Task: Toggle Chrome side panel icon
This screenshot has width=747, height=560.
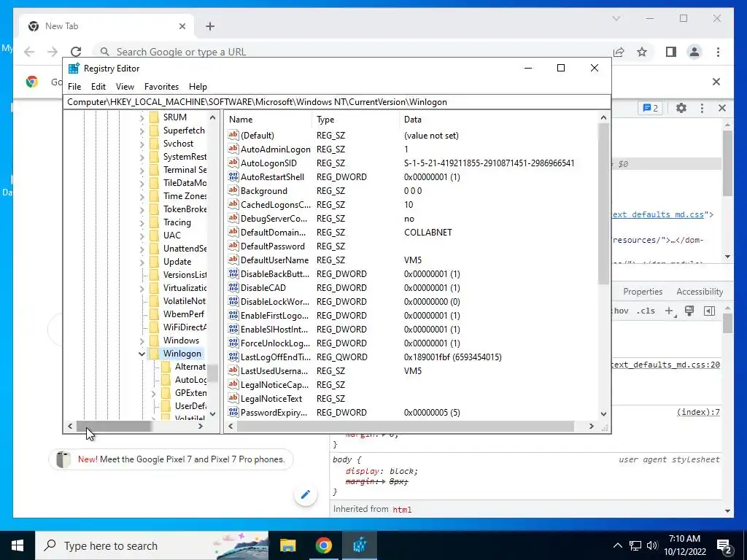Action: (671, 52)
